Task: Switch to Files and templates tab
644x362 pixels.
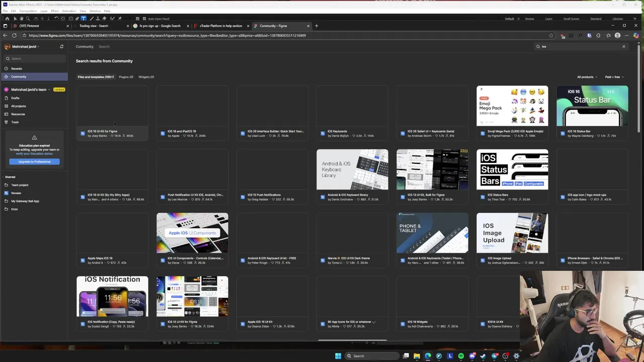Action: tap(96, 77)
